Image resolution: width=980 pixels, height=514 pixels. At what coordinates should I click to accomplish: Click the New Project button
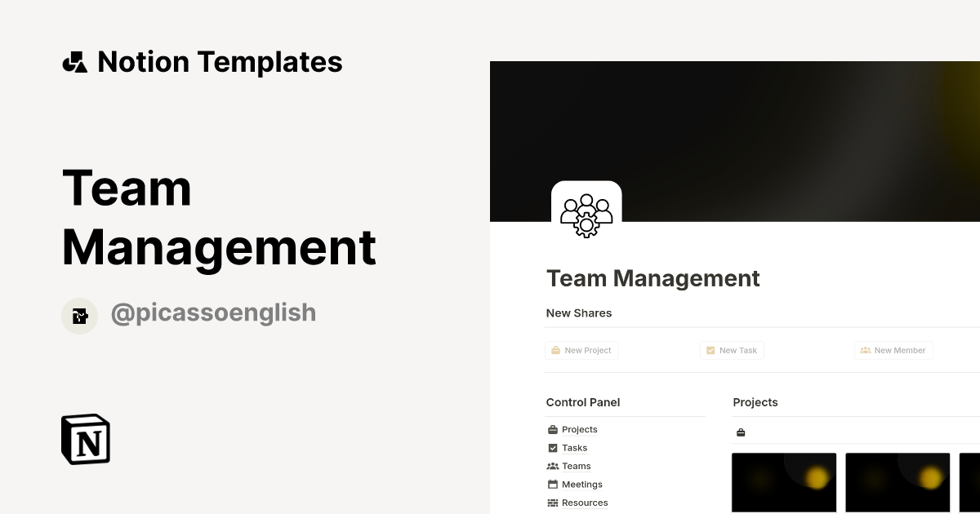581,350
